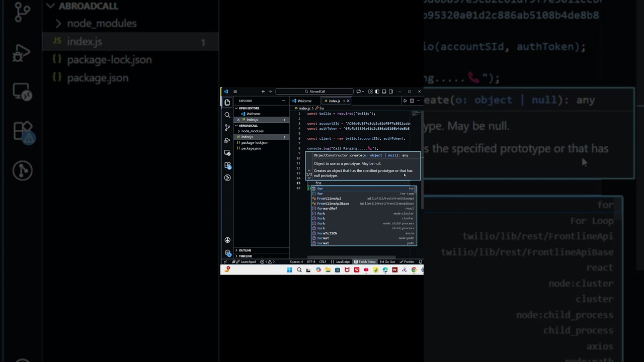Switch to the Welcome tab
This screenshot has height=362, width=644.
(x=305, y=101)
